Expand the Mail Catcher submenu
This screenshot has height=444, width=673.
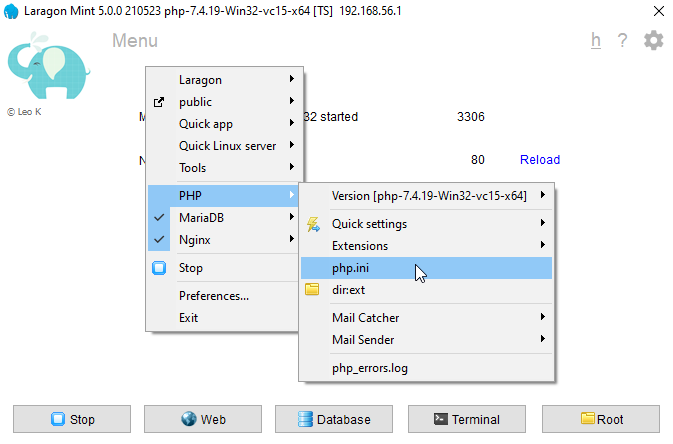tap(366, 318)
